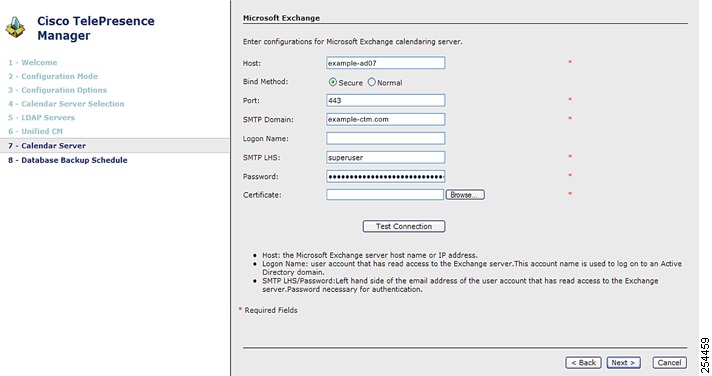Focus the SMTP Domain input field

tap(386, 119)
